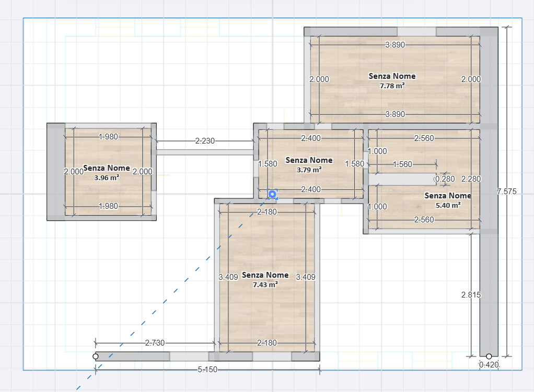Screen dimensions: 534x392
Task: Click the 2.280 dimension label
Action: (x=471, y=179)
